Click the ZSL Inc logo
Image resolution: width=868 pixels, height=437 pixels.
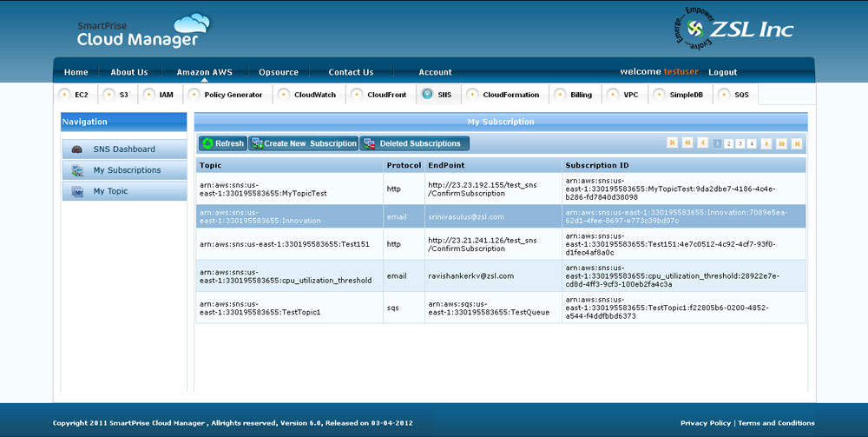click(x=733, y=29)
